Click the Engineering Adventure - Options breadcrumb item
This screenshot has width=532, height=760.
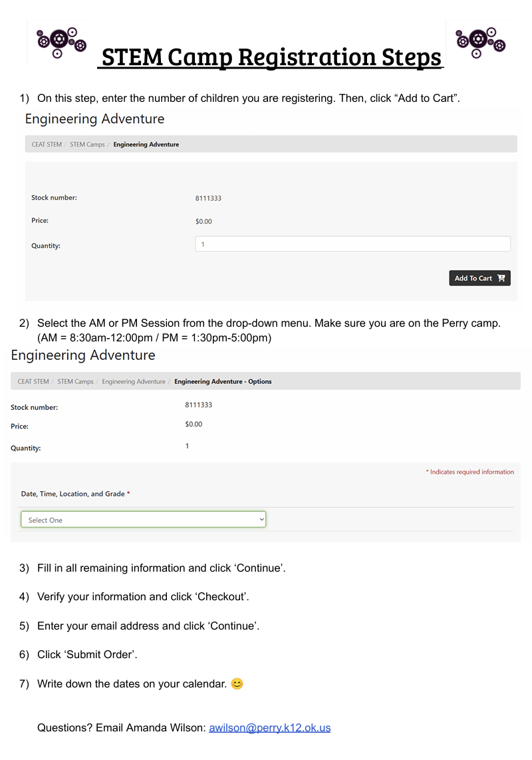(223, 381)
